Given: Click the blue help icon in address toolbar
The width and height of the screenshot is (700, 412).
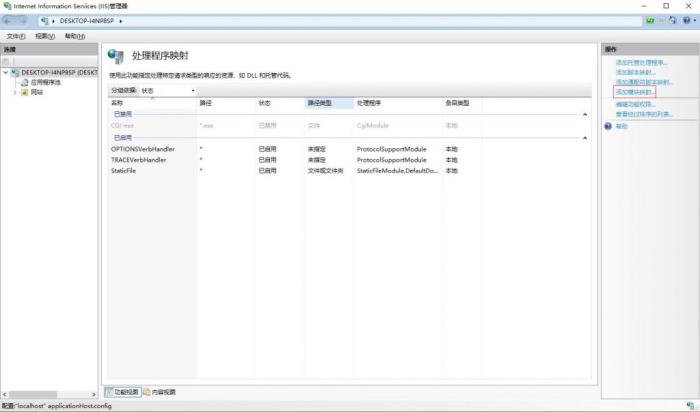Looking at the screenshot, I should pyautogui.click(x=687, y=21).
